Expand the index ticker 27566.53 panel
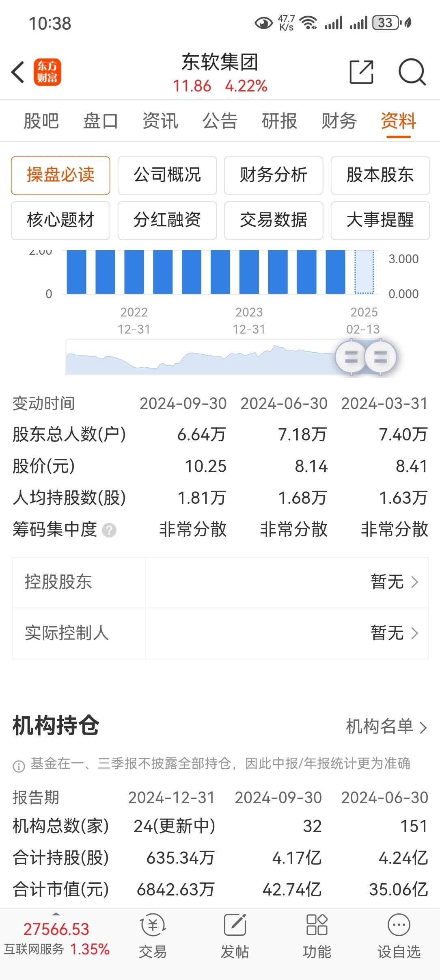Image resolution: width=440 pixels, height=980 pixels. (x=56, y=929)
